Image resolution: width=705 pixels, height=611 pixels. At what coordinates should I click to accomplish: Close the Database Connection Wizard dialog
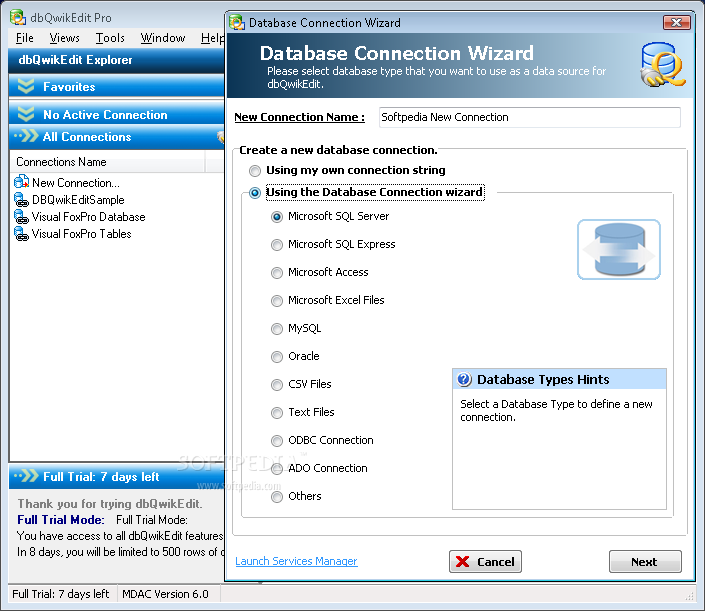pos(676,22)
